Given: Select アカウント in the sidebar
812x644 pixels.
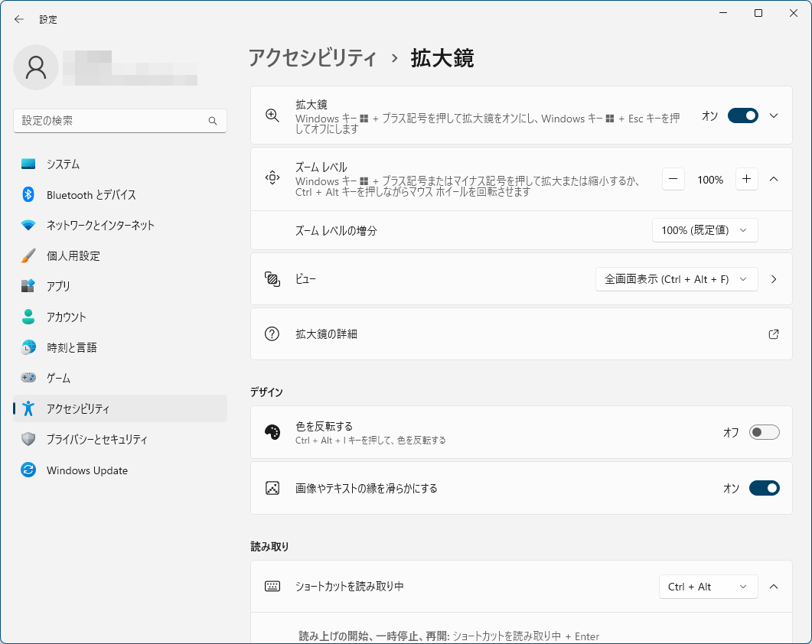Looking at the screenshot, I should pos(67,317).
